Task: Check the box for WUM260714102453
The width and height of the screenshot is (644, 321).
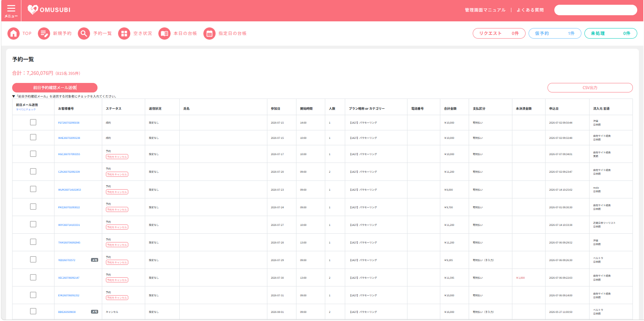Action: tap(33, 189)
